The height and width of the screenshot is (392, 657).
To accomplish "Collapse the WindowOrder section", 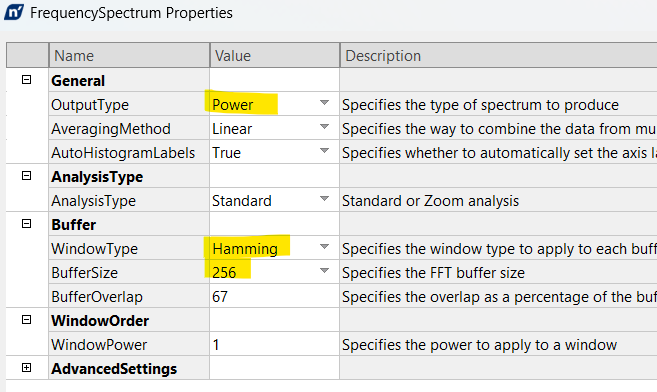I will (x=26, y=320).
